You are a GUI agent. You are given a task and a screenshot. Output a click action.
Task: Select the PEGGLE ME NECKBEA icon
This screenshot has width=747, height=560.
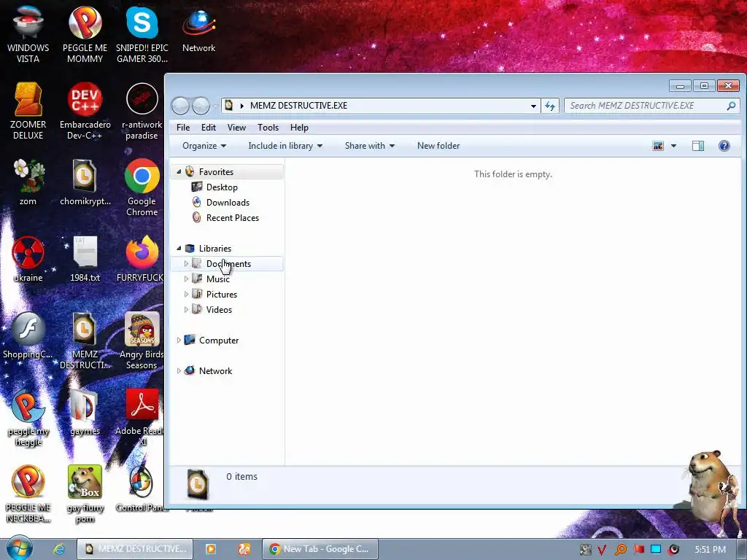click(x=28, y=494)
